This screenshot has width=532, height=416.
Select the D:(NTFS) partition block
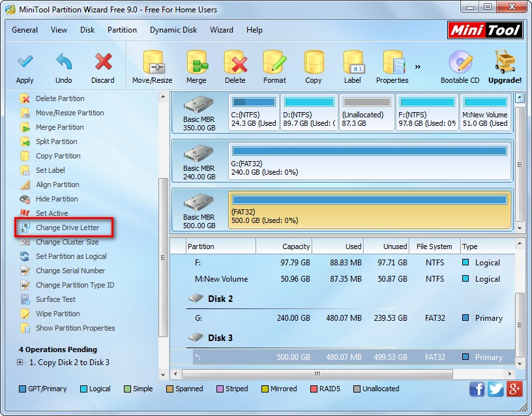309,112
